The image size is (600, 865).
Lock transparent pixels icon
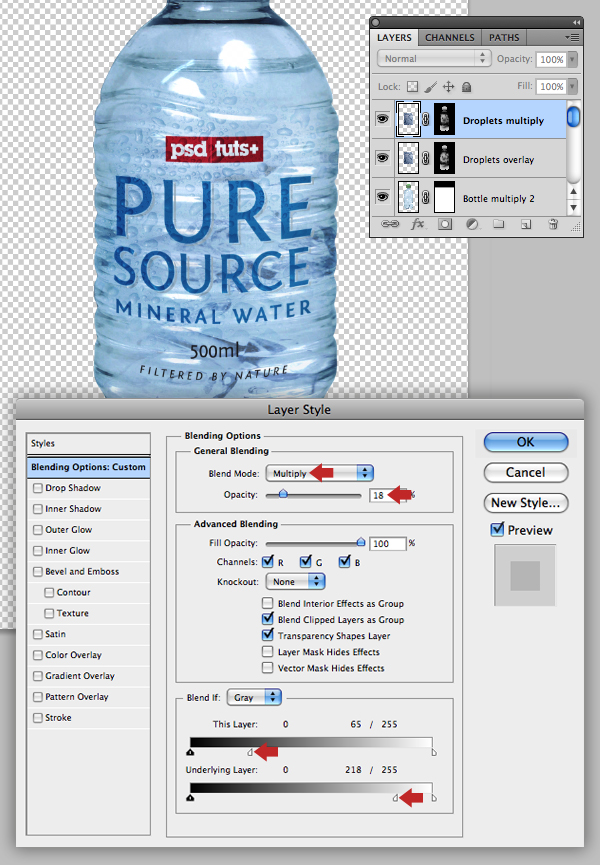(412, 87)
